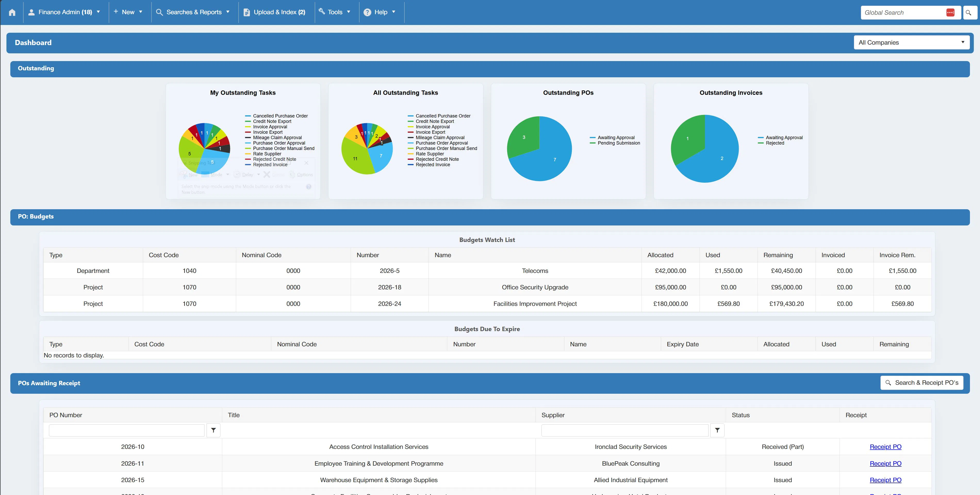
Task: Click the wrench icon beside Tools
Action: pos(322,11)
